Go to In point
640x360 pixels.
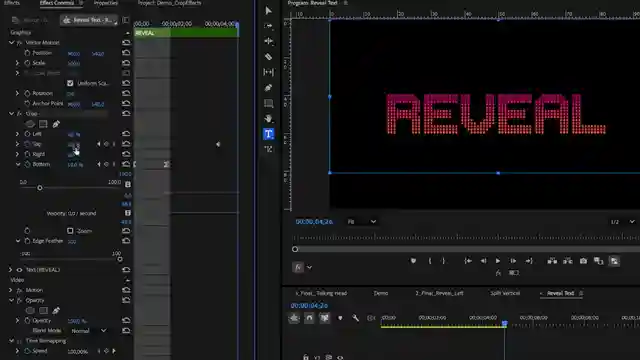coord(468,261)
